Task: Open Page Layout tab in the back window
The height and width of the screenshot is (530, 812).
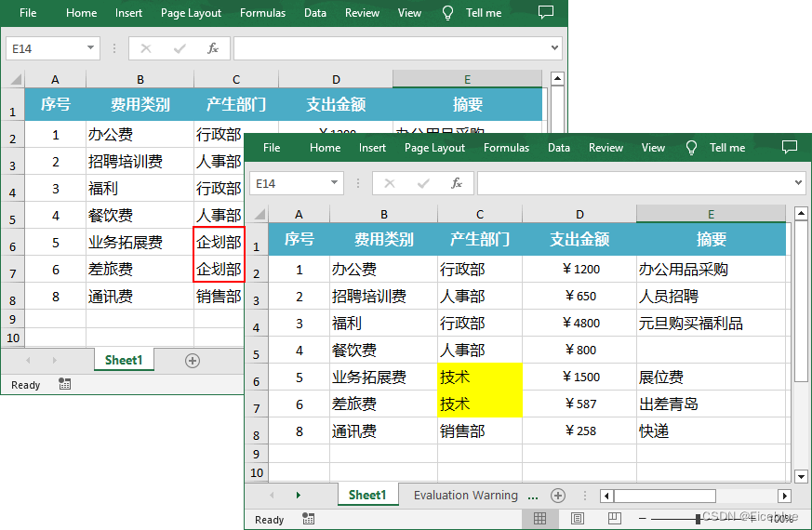Action: point(191,13)
